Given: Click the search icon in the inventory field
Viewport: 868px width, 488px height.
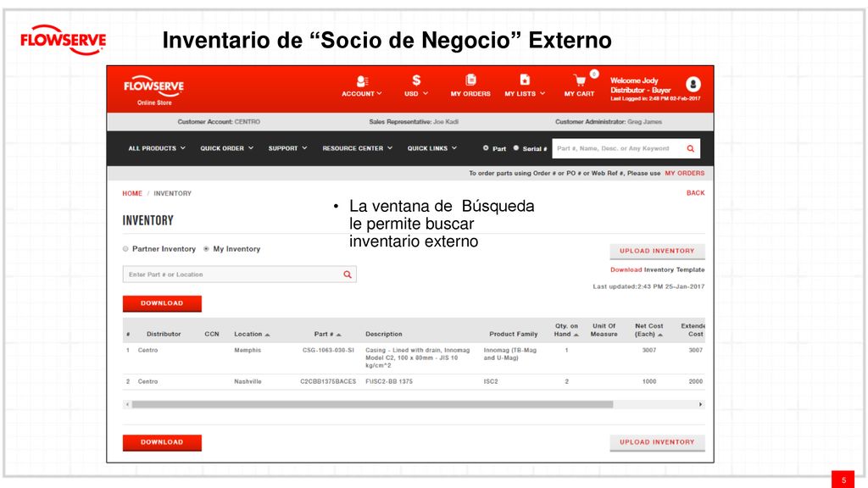Looking at the screenshot, I should 348,274.
